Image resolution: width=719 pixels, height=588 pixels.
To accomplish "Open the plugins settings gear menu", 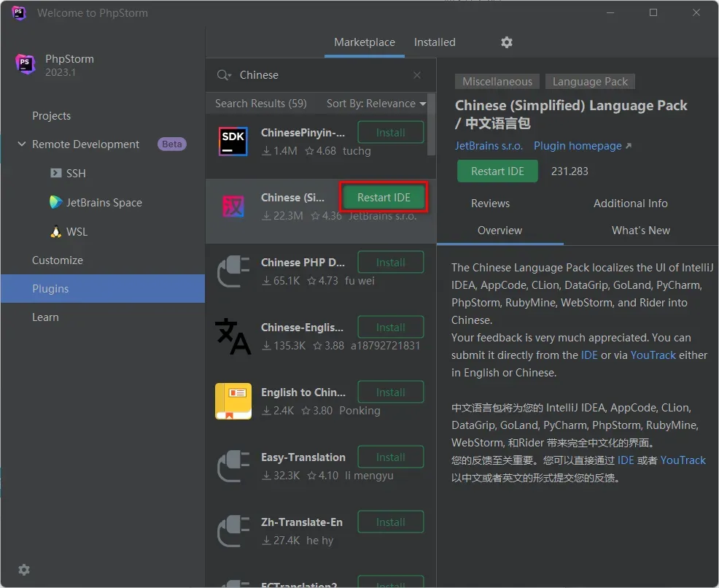I will coord(506,42).
